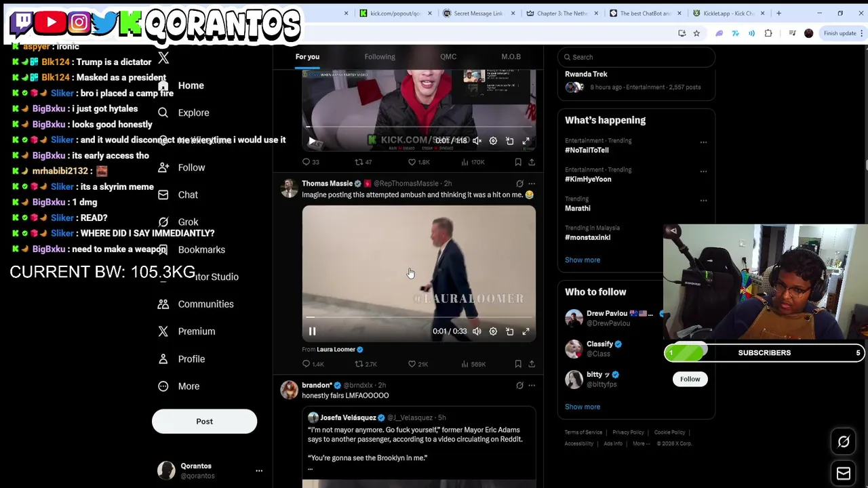Viewport: 868px width, 488px height.
Task: Open the #monstaxinkl trending topic
Action: tap(587, 237)
